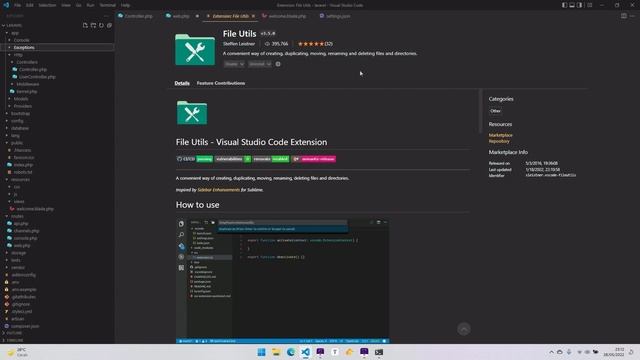The width and height of the screenshot is (640, 360).
Task: Open the editor more-actions ellipsis
Action: point(632,16)
